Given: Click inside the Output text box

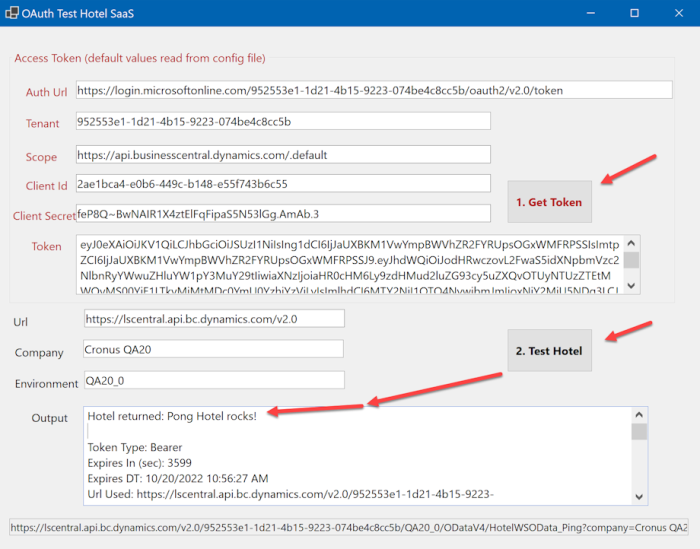Looking at the screenshot, I should click(357, 456).
